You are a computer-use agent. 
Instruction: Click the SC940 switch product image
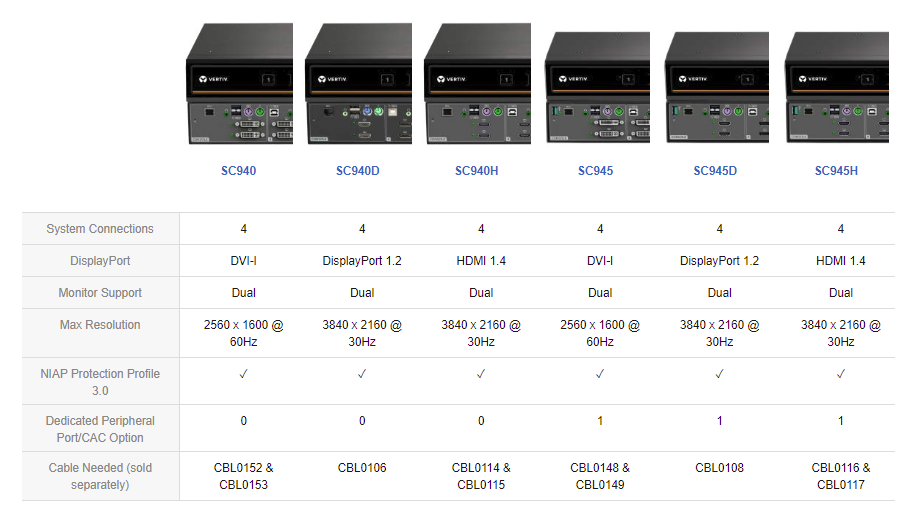pyautogui.click(x=239, y=87)
